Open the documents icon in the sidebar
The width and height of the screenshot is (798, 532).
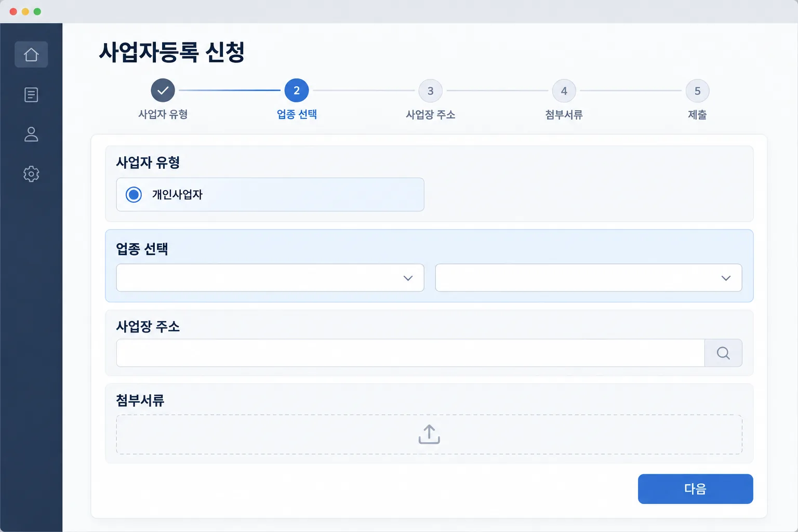[31, 95]
